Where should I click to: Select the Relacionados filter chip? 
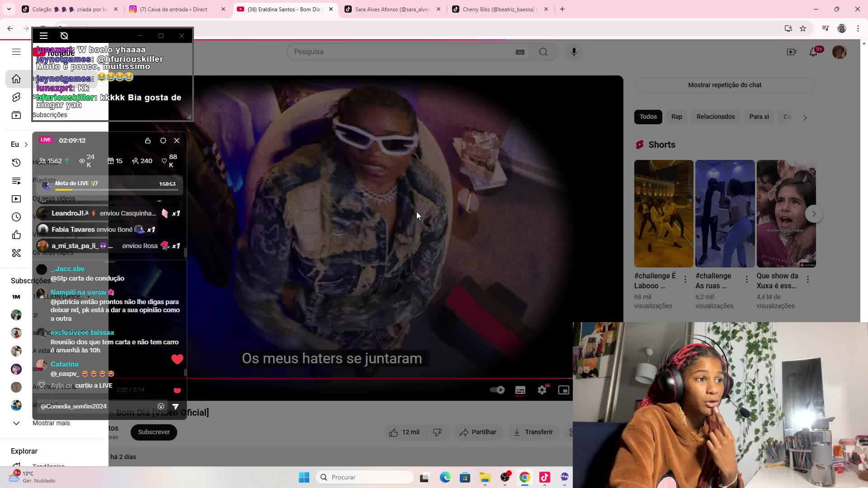click(x=716, y=117)
